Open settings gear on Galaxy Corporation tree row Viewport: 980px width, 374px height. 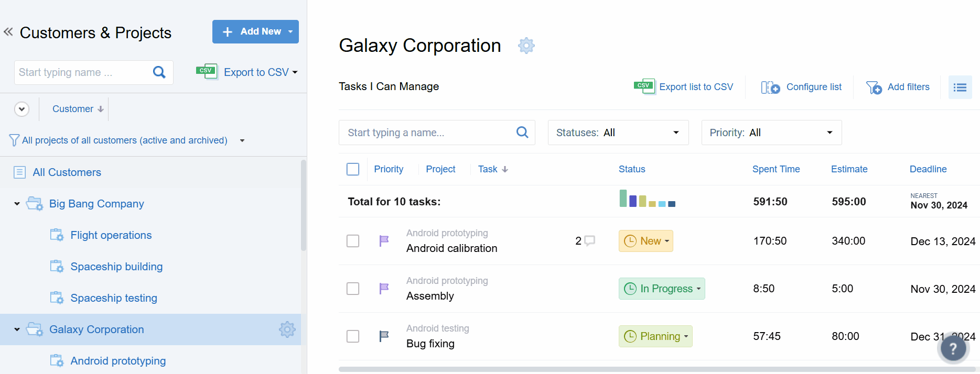coord(287,329)
